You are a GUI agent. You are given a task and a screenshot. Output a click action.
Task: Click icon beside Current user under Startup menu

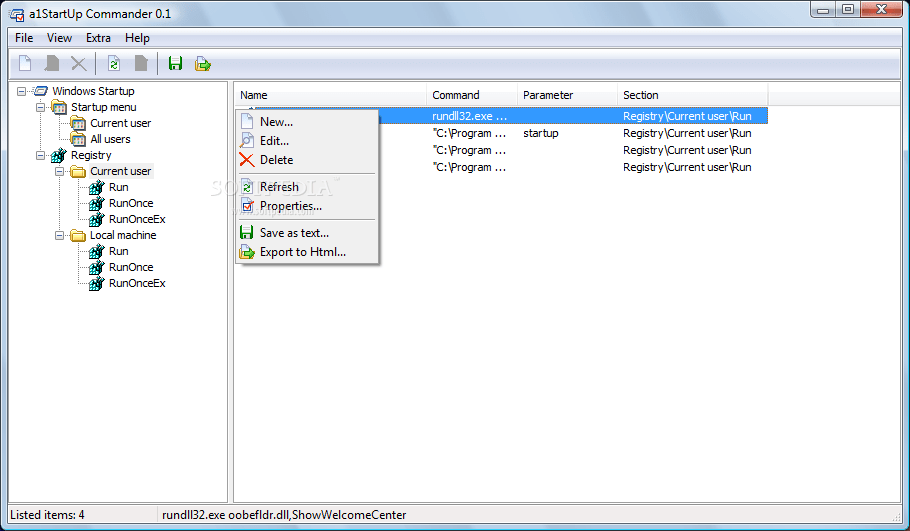[78, 123]
